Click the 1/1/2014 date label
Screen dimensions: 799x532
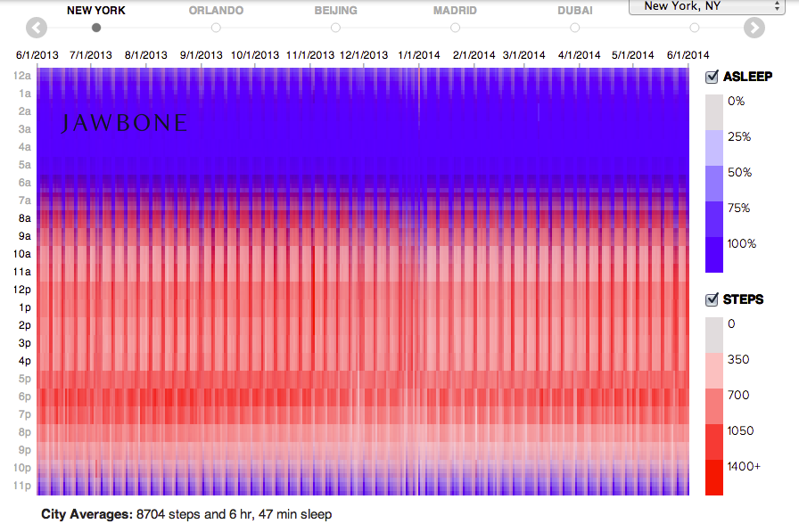(419, 55)
